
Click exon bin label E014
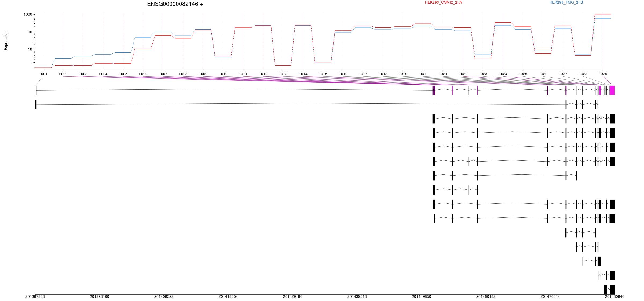tap(303, 74)
